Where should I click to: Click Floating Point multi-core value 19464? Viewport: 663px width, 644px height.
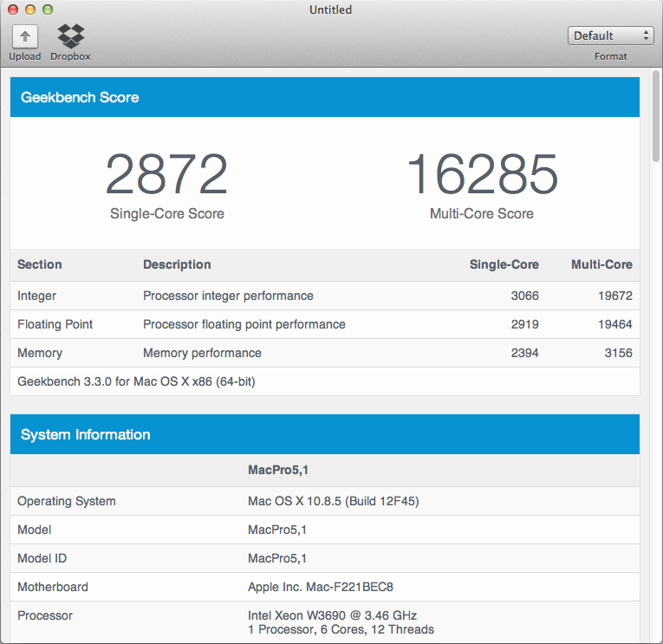tap(615, 324)
